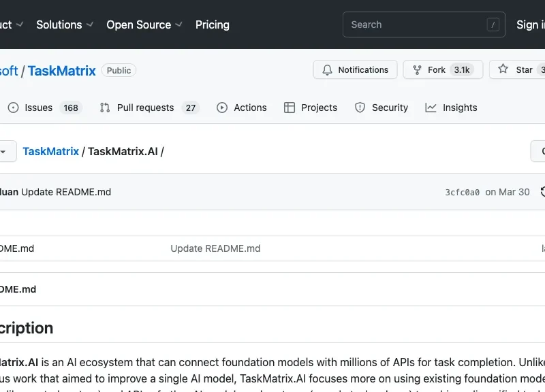
Task: Click the Projects board icon
Action: 291,108
